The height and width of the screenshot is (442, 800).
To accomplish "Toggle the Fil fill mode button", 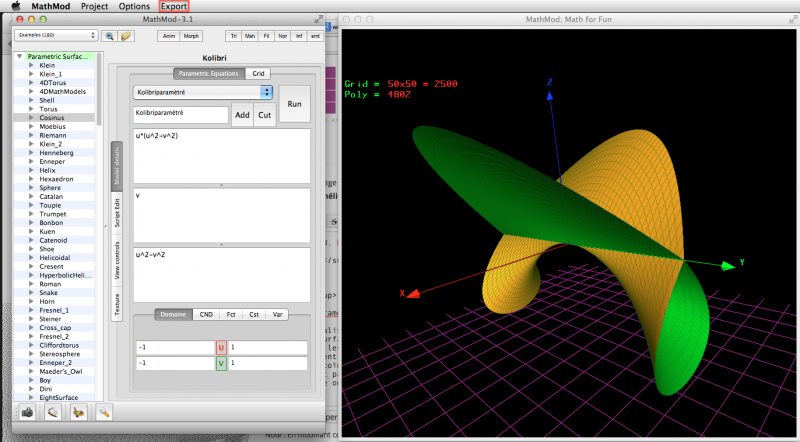I will (266, 36).
